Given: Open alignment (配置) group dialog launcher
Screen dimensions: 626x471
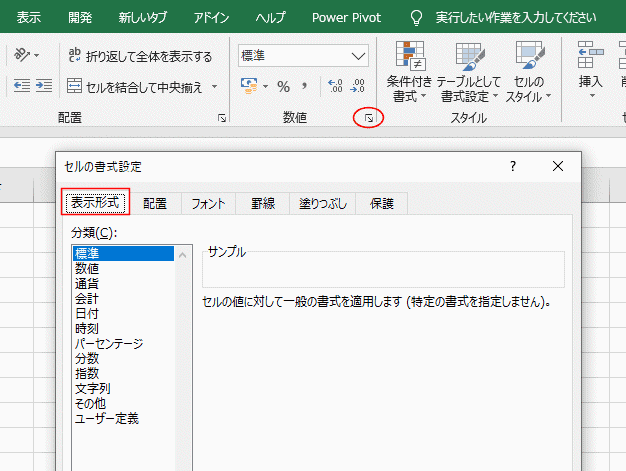Looking at the screenshot, I should [221, 119].
